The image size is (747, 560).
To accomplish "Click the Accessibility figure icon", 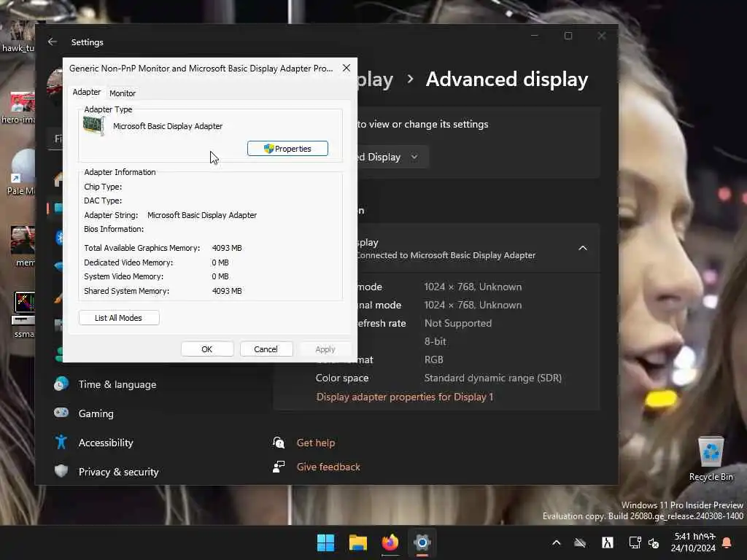I will coord(61,443).
